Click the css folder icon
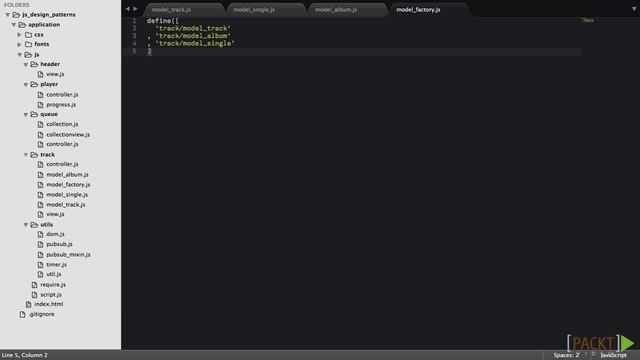 click(29, 35)
